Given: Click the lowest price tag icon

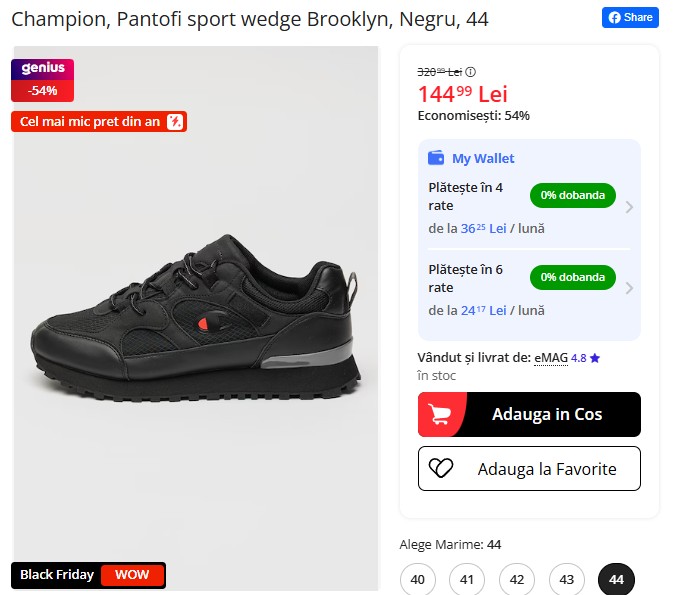Looking at the screenshot, I should [x=175, y=122].
